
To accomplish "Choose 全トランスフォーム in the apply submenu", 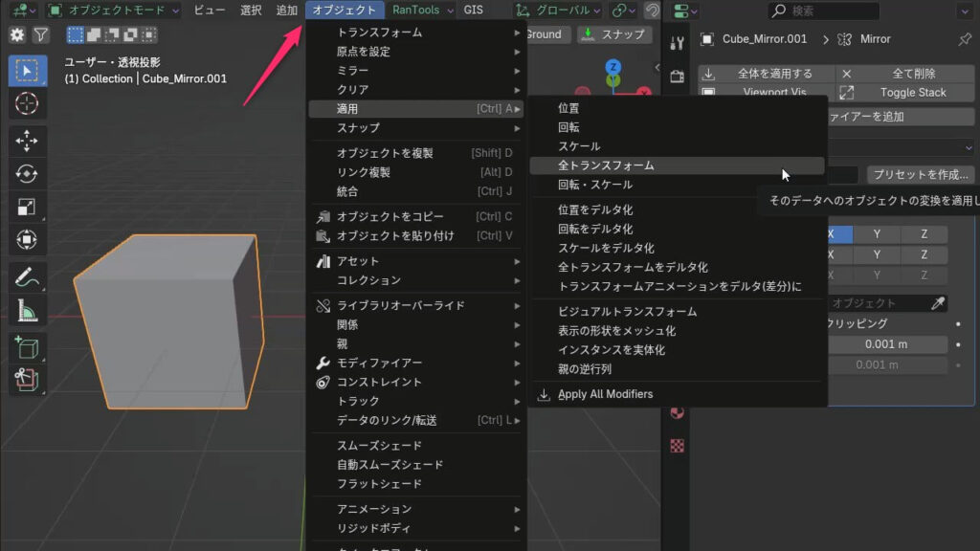I will (x=606, y=165).
